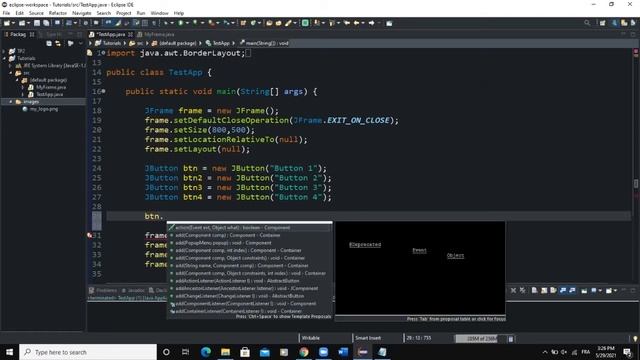
Task: Click the tip of the day lightbulb icon
Action: click(635, 339)
